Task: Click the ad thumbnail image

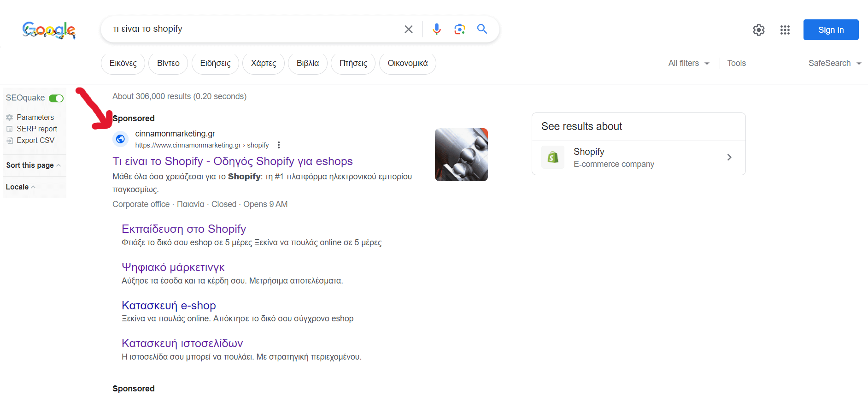Action: tap(461, 155)
